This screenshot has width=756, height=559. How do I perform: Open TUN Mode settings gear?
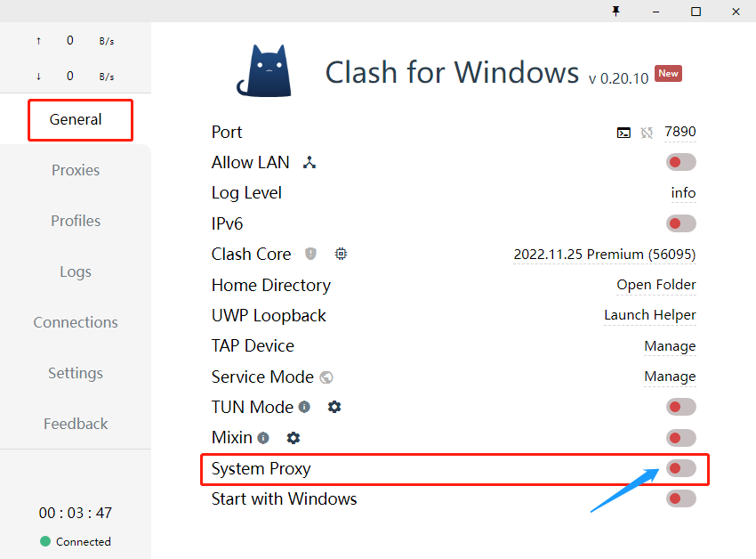(334, 407)
